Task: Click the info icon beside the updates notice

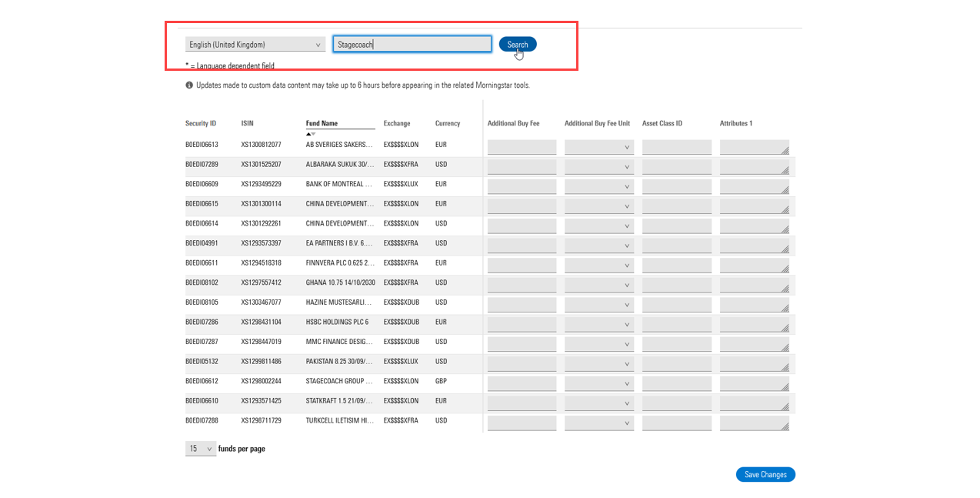Action: point(189,85)
